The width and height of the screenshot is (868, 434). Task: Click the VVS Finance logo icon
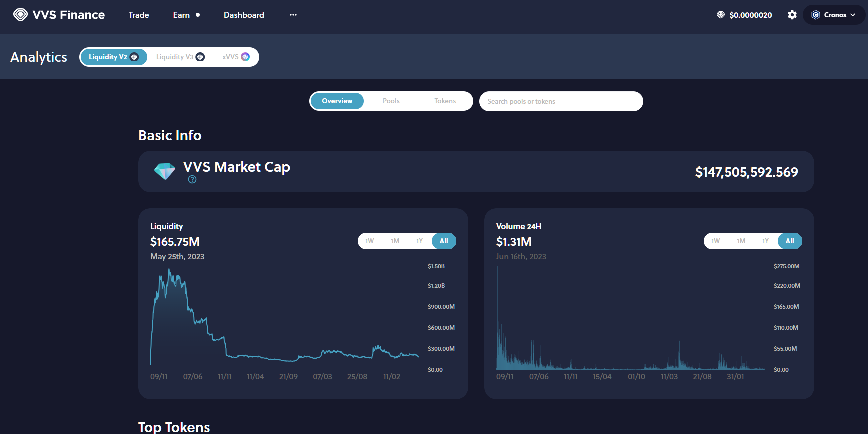coord(20,15)
